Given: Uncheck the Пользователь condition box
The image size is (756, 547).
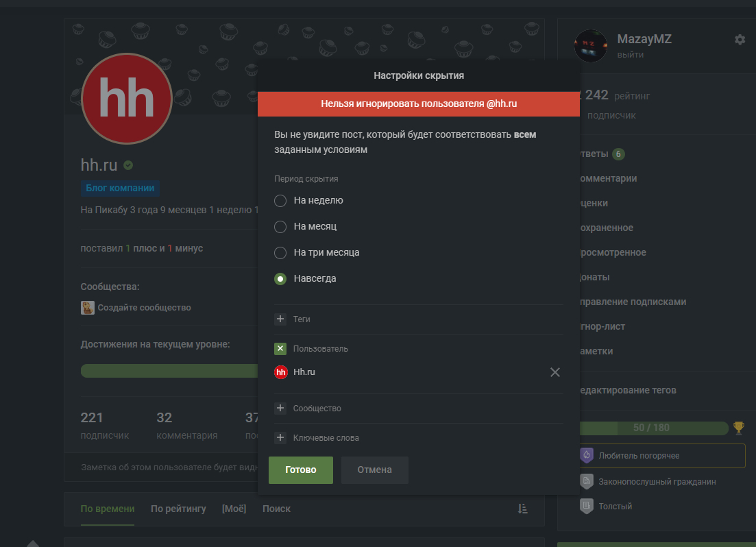Looking at the screenshot, I should tap(280, 348).
